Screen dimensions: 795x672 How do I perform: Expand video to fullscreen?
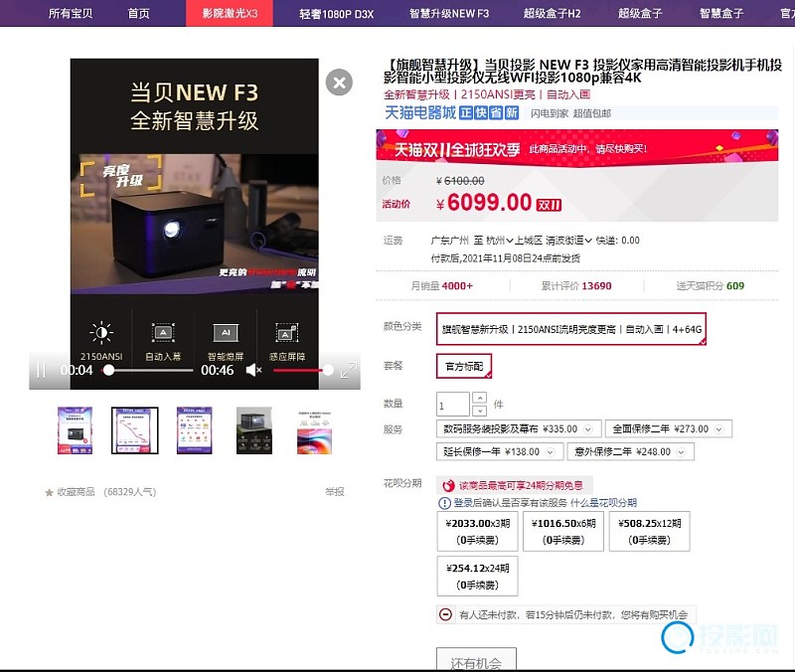pyautogui.click(x=349, y=370)
